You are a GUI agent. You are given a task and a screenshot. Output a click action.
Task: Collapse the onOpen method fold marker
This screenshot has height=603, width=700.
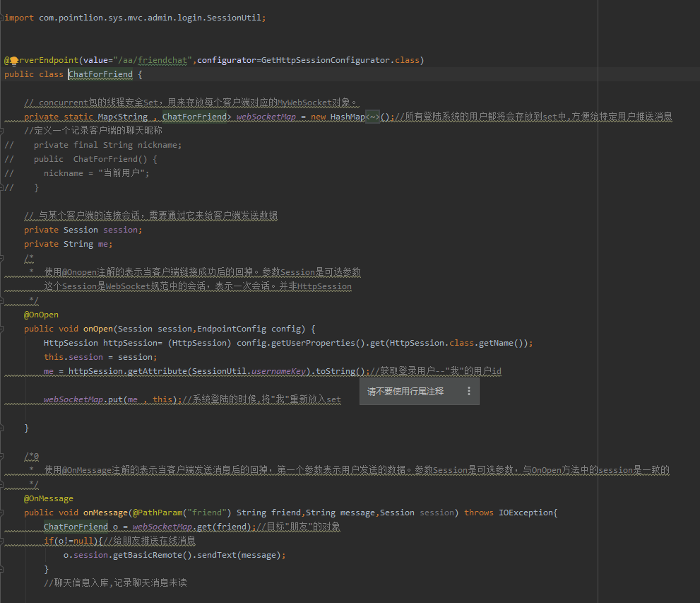(3, 329)
